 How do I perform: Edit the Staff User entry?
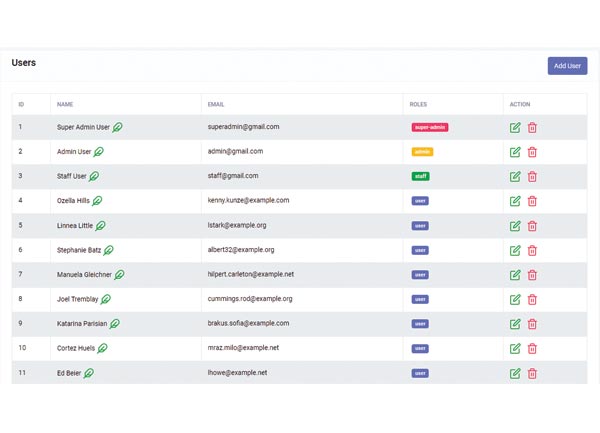tap(515, 177)
